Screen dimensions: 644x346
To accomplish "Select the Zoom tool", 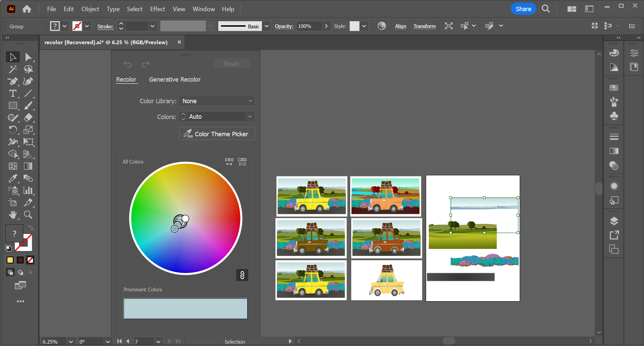I will [29, 215].
